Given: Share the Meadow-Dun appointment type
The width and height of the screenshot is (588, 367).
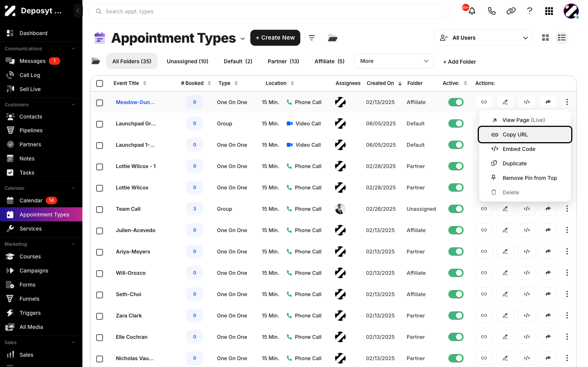Looking at the screenshot, I should [x=548, y=102].
